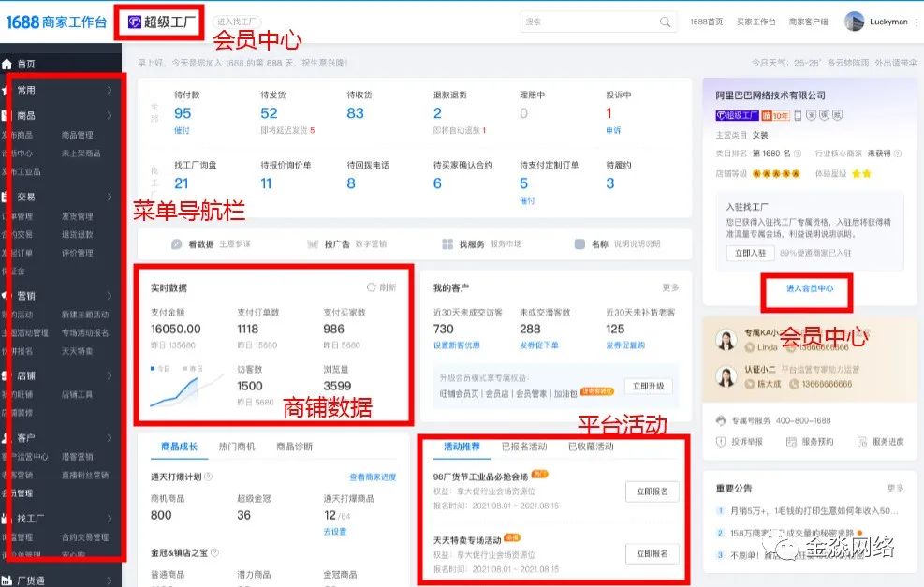Expand the 客户 menu chevron
Image resolution: width=924 pixels, height=587 pixels.
(x=110, y=438)
